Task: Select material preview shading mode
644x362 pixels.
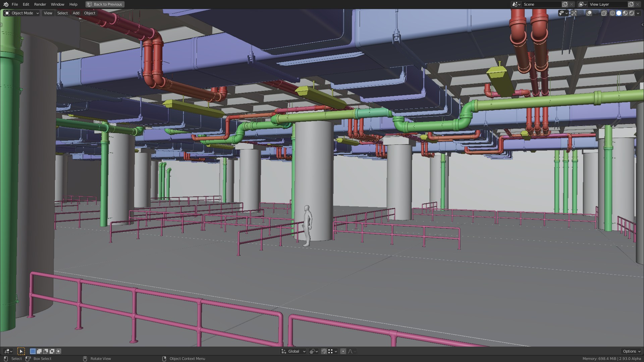Action: (x=625, y=13)
